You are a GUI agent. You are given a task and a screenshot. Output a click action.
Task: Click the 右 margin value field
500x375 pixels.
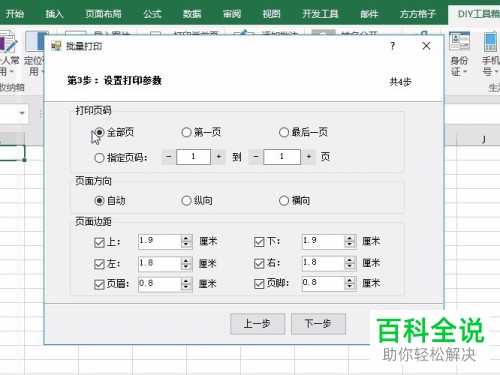(323, 263)
